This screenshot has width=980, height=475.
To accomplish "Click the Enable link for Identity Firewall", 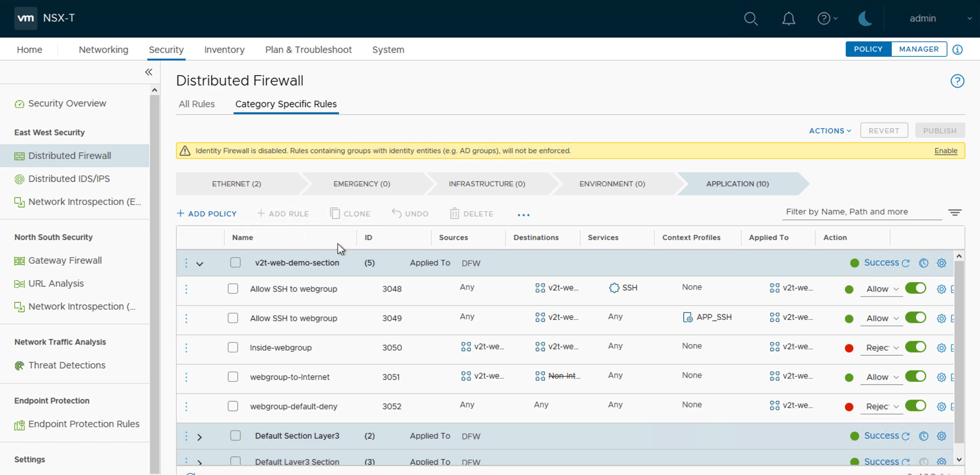I will 945,151.
